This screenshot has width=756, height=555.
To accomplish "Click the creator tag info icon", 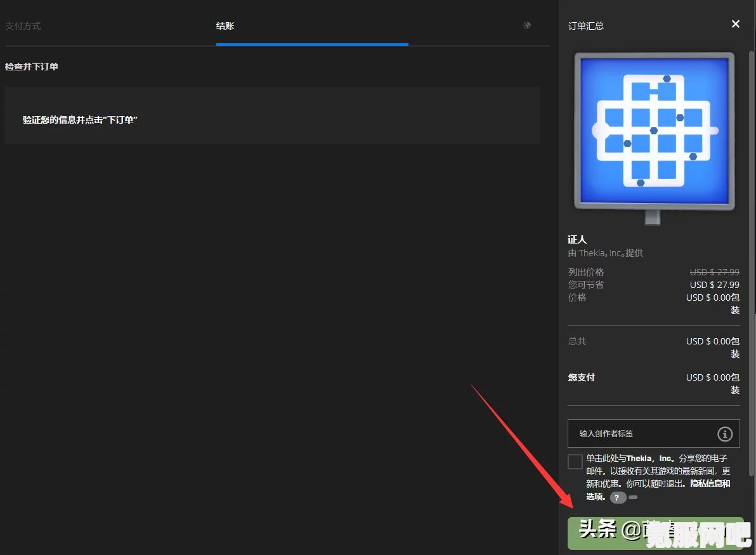I will (x=725, y=434).
